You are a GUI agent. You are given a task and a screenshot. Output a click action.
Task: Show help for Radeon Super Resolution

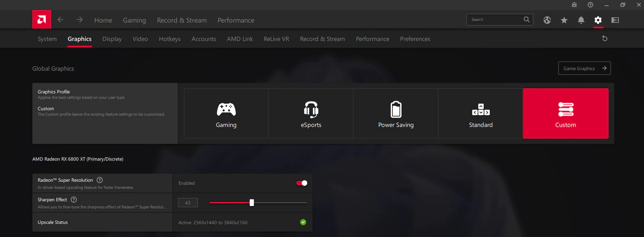pyautogui.click(x=100, y=180)
